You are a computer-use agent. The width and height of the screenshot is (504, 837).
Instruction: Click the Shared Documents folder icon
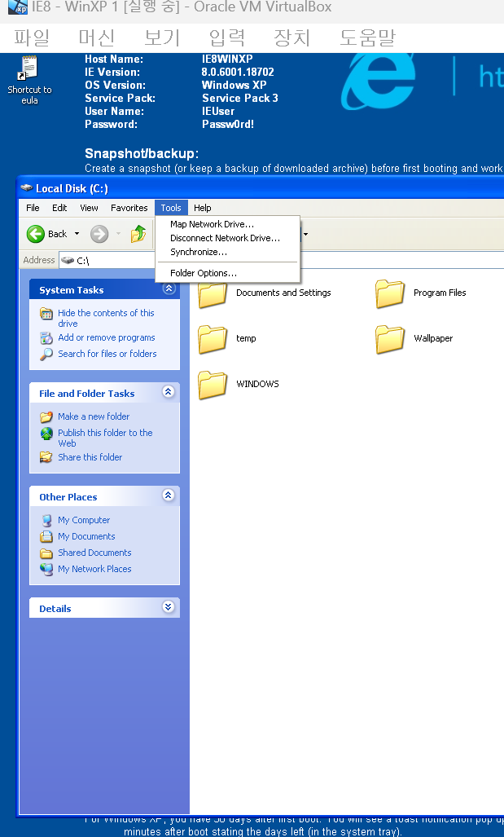[46, 553]
